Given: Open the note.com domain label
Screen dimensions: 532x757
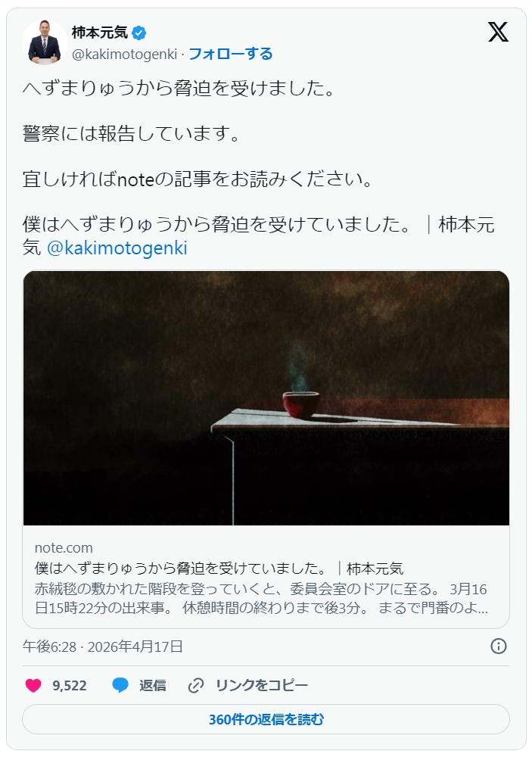Looking at the screenshot, I should click(64, 548).
